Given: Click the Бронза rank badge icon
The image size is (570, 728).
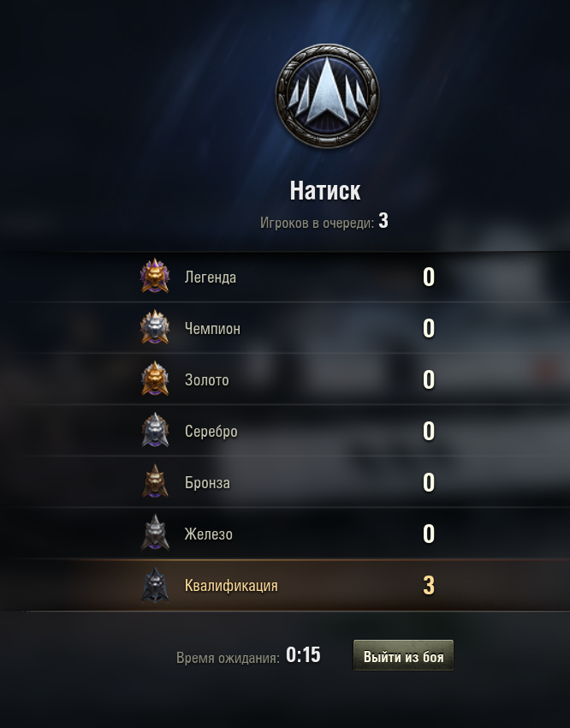Looking at the screenshot, I should 155,481.
